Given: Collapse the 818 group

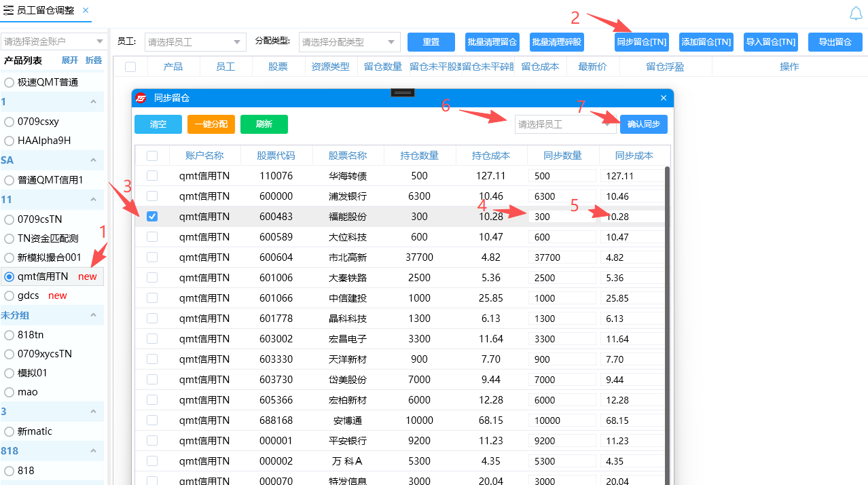Looking at the screenshot, I should (93, 451).
